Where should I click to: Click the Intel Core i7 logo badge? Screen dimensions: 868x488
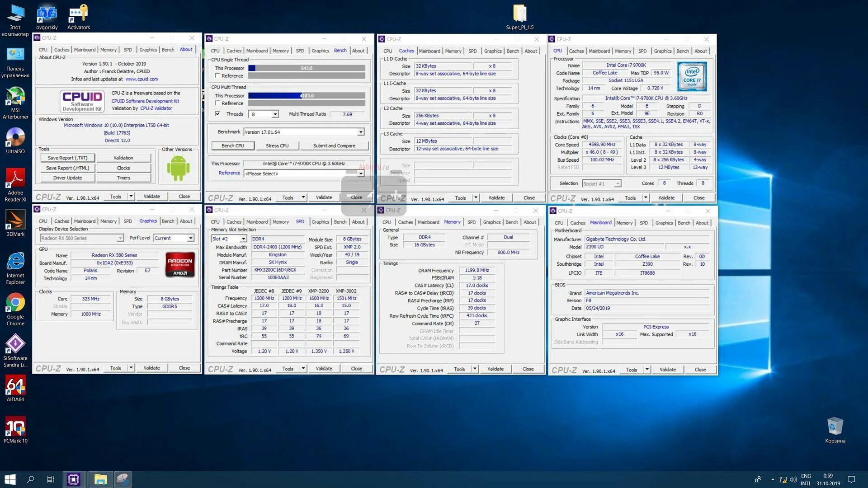click(x=692, y=77)
